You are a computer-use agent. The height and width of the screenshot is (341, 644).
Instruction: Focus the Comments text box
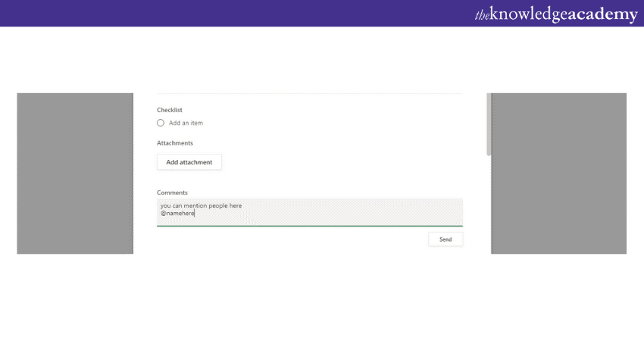pos(341,212)
